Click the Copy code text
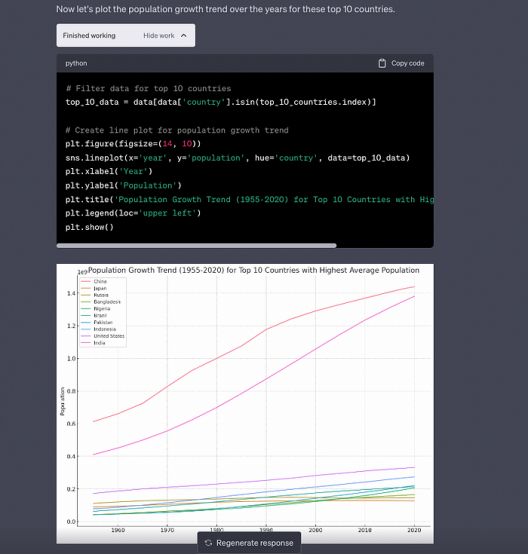528x555 pixels. coord(407,63)
